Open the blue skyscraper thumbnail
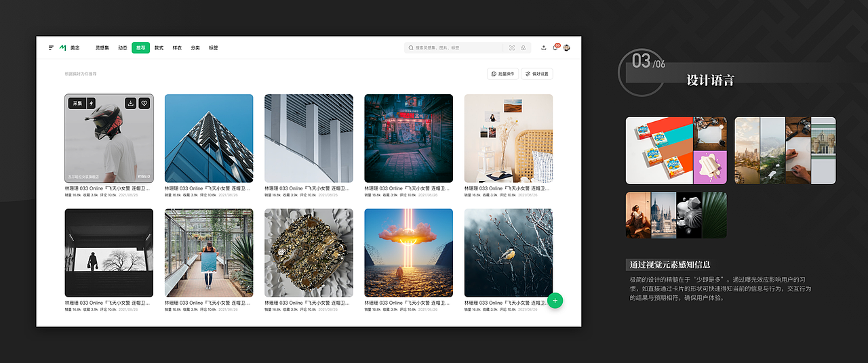The height and width of the screenshot is (363, 868). pos(209,138)
